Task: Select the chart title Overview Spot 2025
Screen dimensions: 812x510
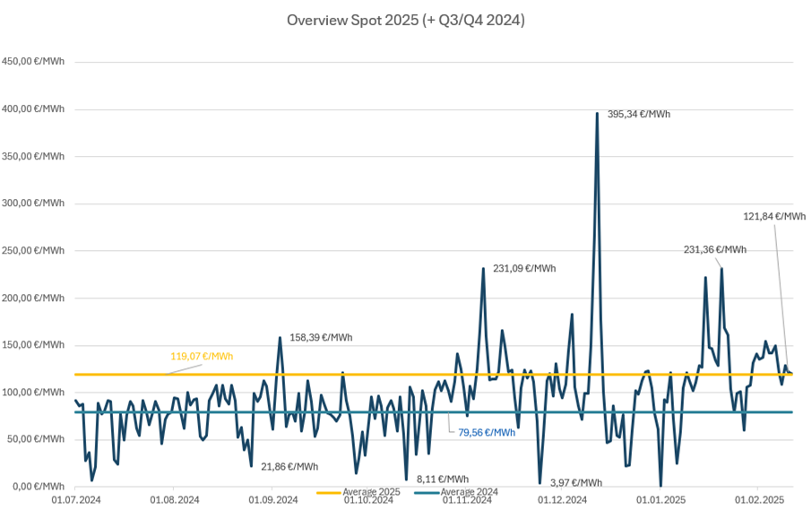Action: tap(405, 20)
